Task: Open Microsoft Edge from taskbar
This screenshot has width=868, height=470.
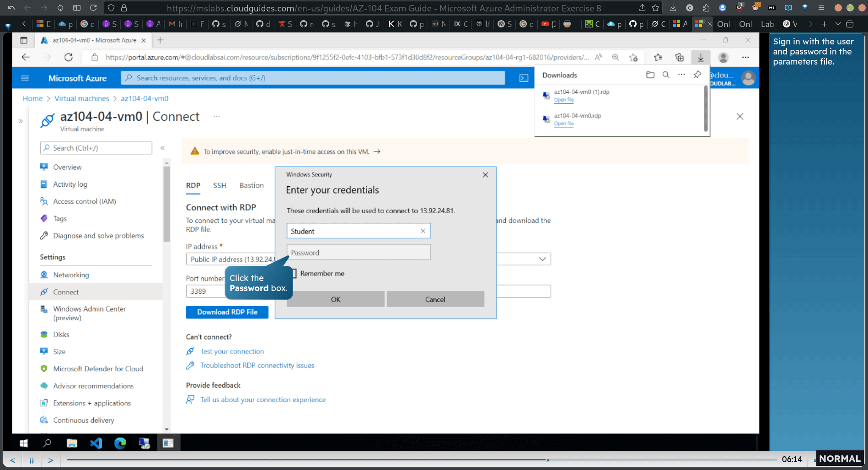Action: coord(120,443)
